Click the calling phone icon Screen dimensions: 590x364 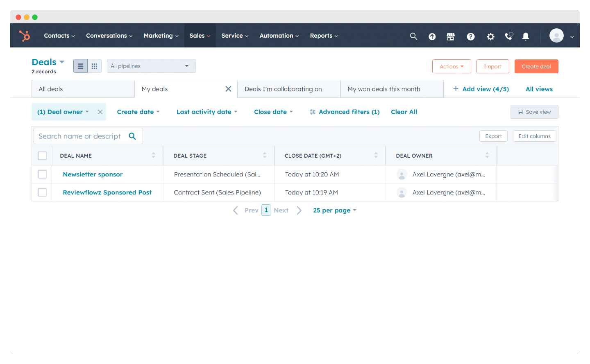coord(508,36)
